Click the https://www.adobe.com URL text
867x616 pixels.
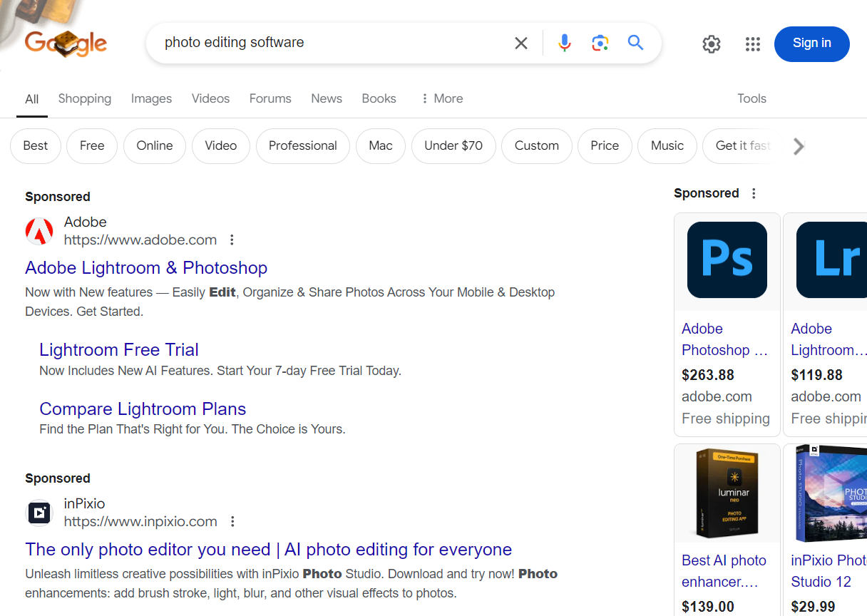click(140, 240)
